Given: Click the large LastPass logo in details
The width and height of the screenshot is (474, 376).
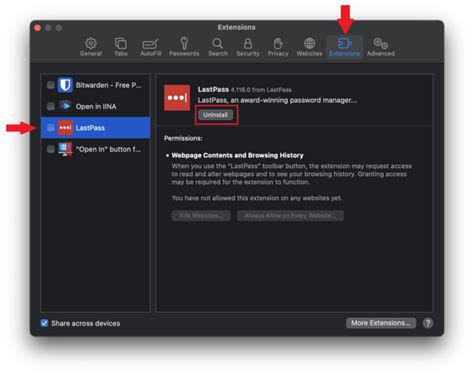Looking at the screenshot, I should click(177, 98).
